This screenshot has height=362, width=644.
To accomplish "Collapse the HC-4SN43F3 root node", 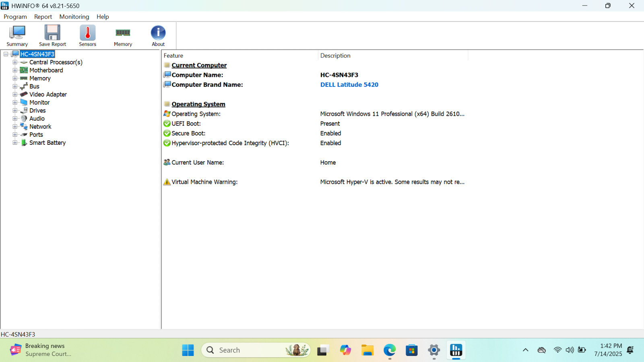I will (5, 53).
